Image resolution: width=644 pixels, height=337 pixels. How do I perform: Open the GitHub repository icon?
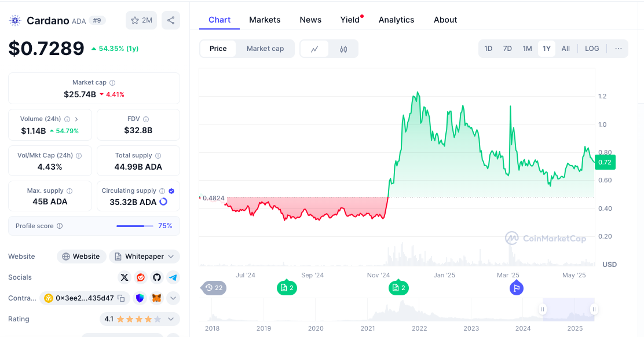point(157,277)
